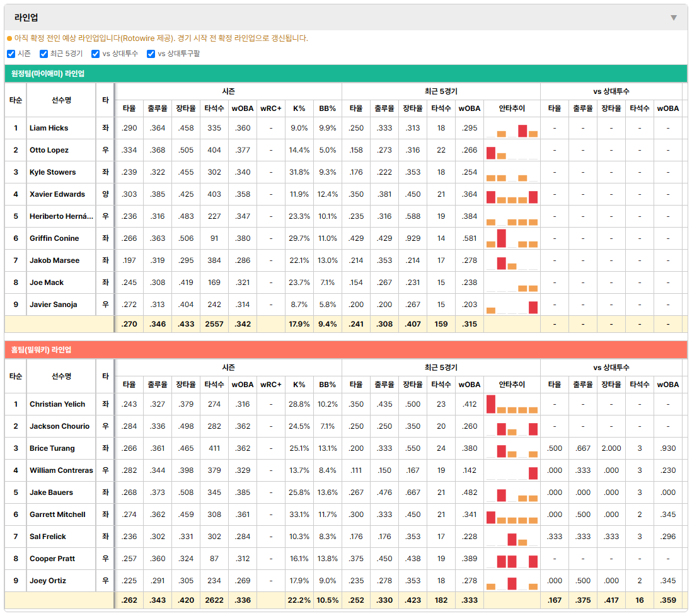Toggle the 최근 5경기 checkbox
The height and width of the screenshot is (616, 692).
pos(43,54)
